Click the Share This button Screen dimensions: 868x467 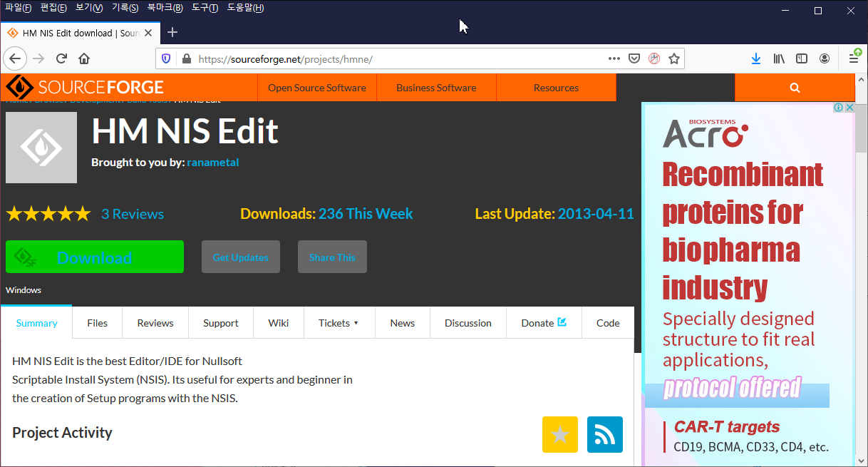click(332, 257)
